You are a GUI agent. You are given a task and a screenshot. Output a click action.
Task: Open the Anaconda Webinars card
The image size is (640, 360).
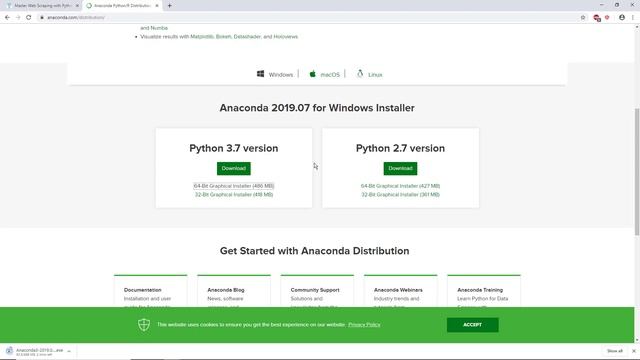tap(400, 291)
